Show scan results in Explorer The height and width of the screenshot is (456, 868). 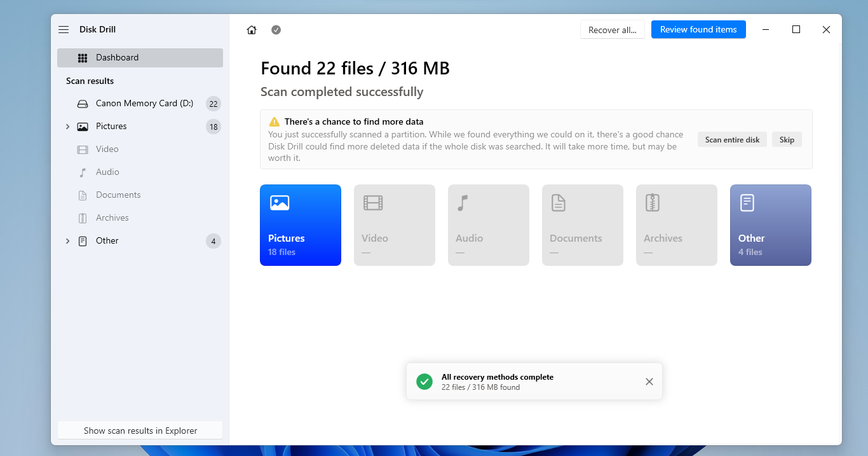[140, 431]
